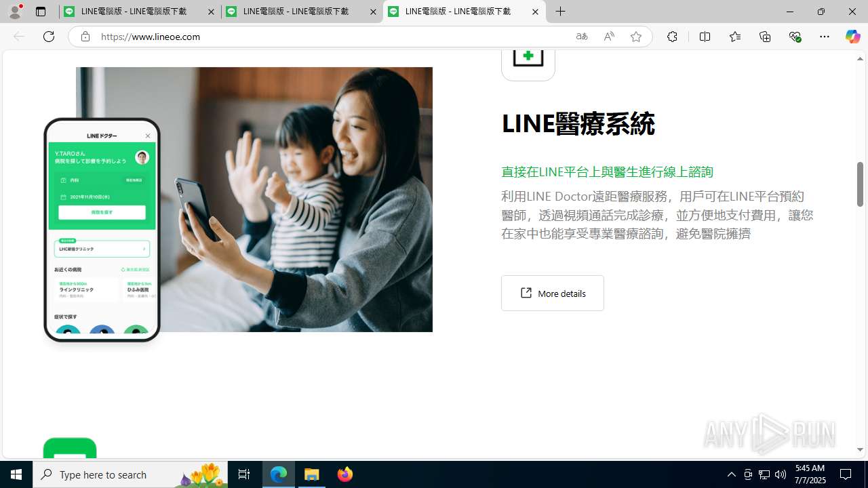Close the first LINE電腦版 tab
The image size is (868, 488).
[x=211, y=12]
